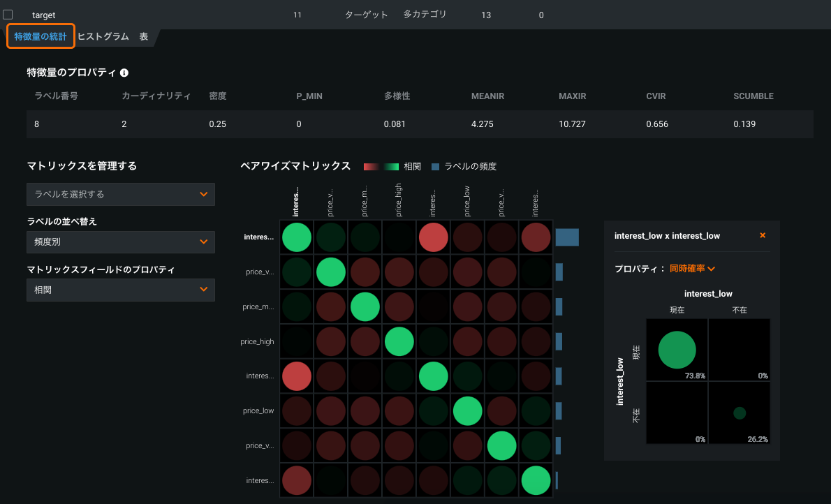Image resolution: width=831 pixels, height=504 pixels.
Task: Open the ヒストグラム tab
Action: (x=103, y=36)
